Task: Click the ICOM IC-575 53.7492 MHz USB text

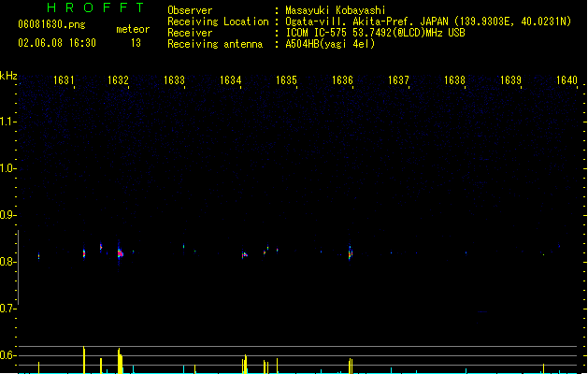Action: pyautogui.click(x=376, y=33)
